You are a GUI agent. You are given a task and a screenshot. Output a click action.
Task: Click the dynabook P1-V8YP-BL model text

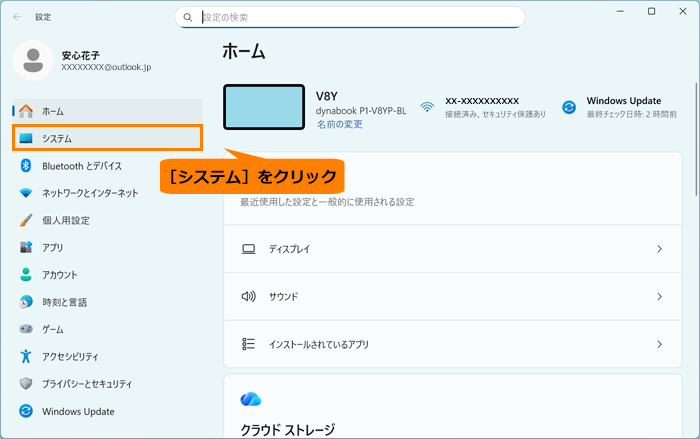pos(361,111)
